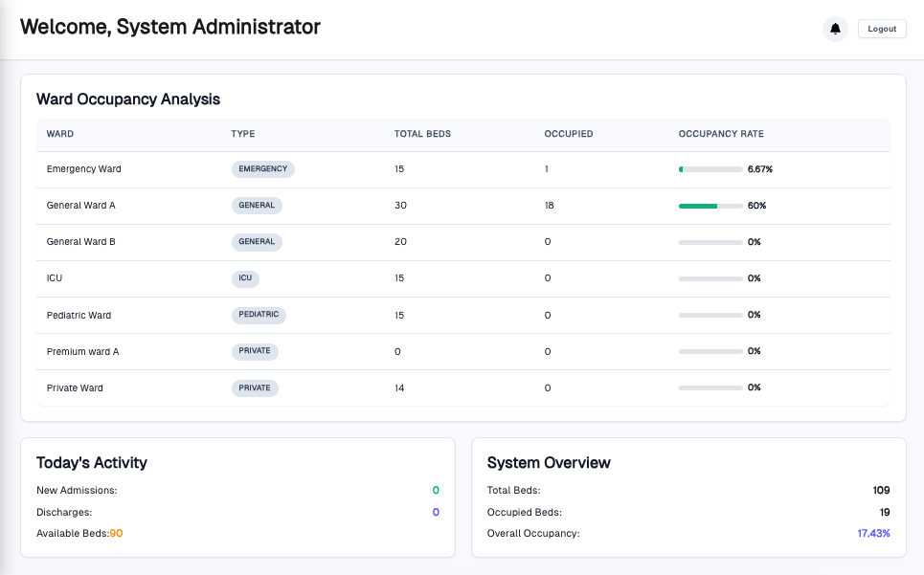This screenshot has width=924, height=575.
Task: Click the GENERAL badge on General Ward A
Action: click(x=256, y=205)
